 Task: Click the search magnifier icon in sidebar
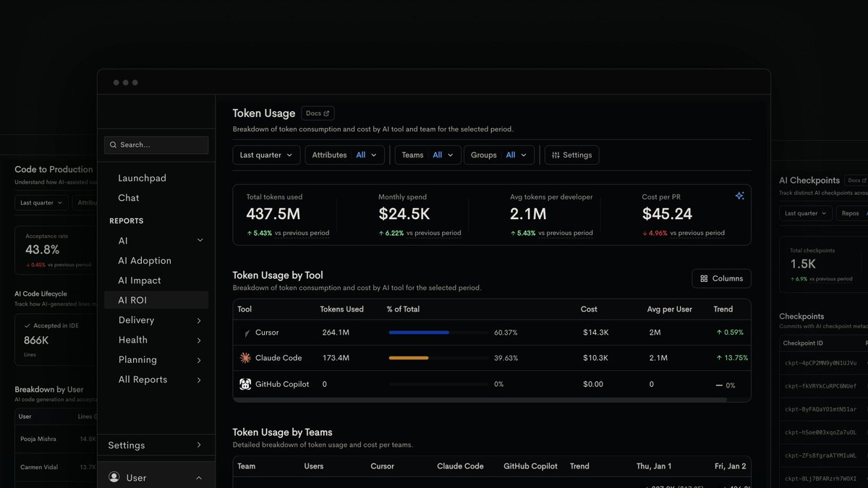(x=113, y=145)
